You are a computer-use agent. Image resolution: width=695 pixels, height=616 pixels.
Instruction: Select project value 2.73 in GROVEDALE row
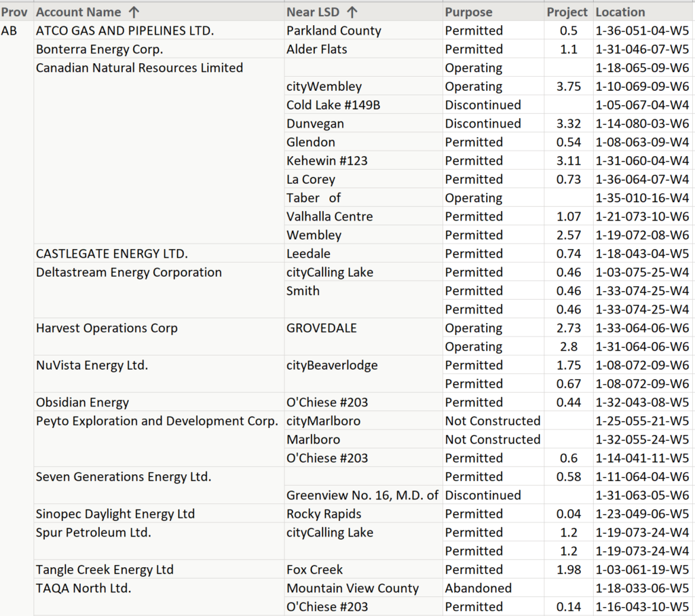click(x=569, y=328)
